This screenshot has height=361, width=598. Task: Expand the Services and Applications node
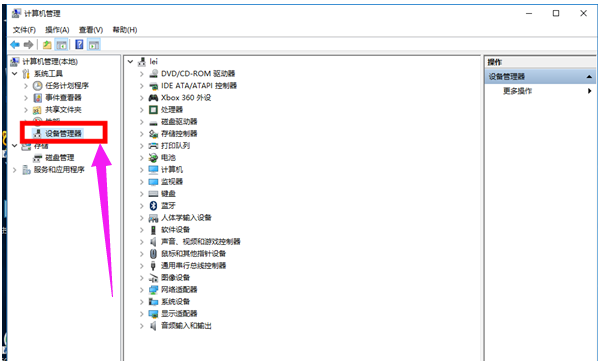[x=14, y=170]
